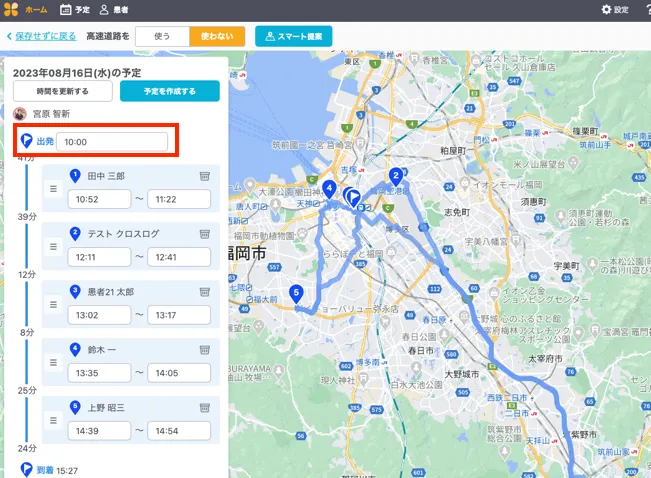
Task: Click start time 13:02 field
Action: tap(99, 315)
